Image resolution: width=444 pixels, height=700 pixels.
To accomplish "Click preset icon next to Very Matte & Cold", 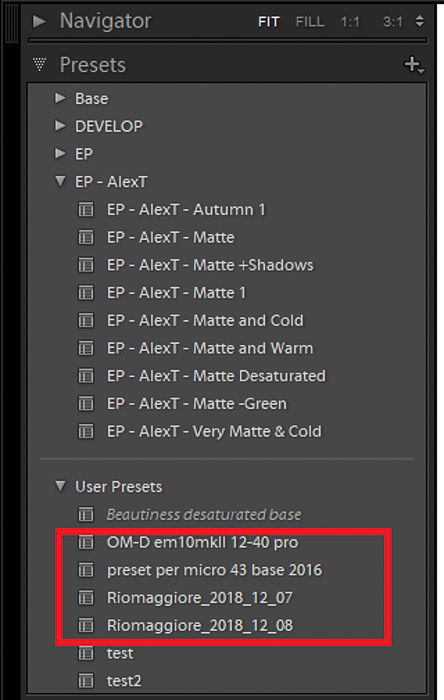I will point(86,431).
